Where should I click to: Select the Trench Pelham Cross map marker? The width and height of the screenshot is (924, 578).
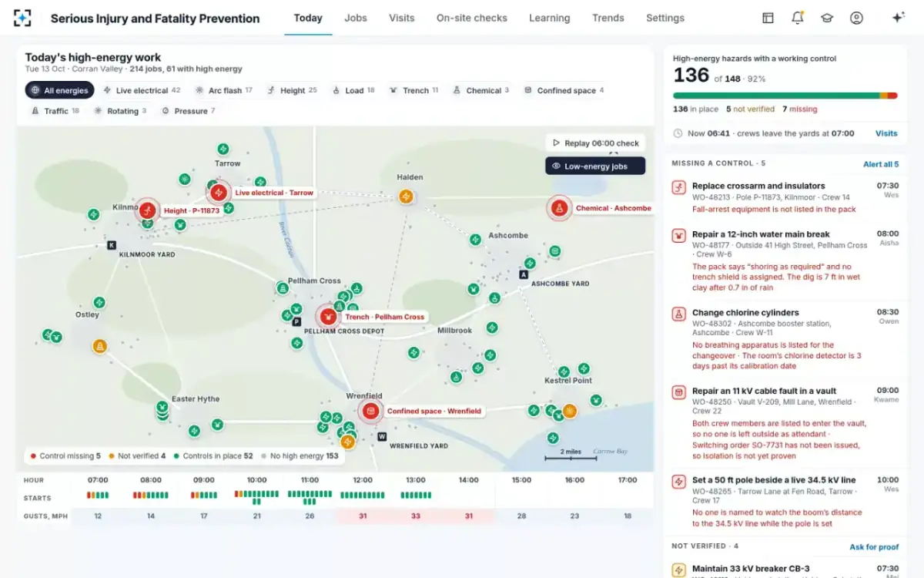point(329,317)
